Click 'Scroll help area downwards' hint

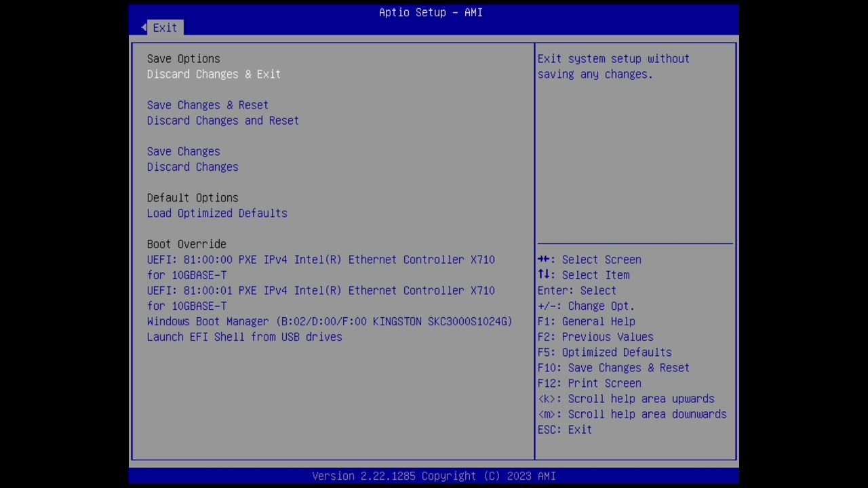coord(632,414)
